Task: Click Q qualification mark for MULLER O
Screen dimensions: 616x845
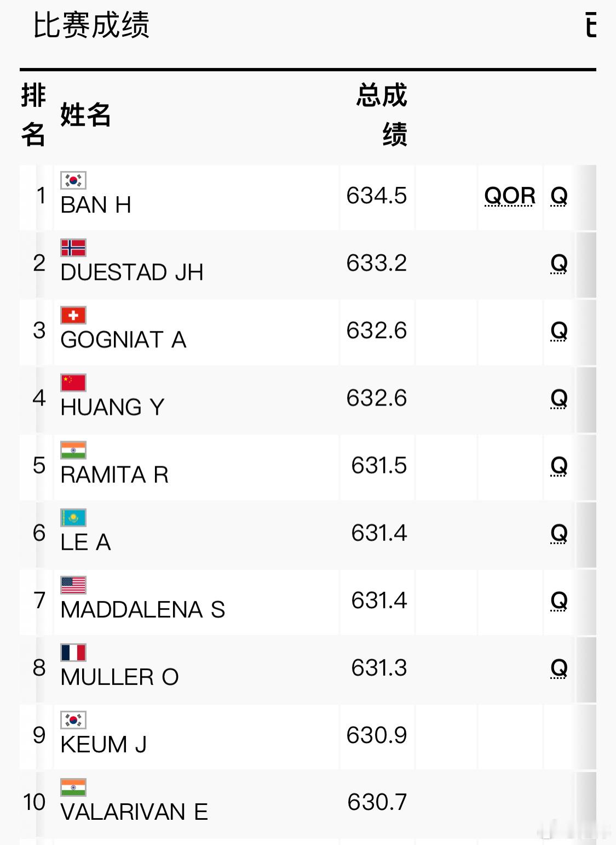Action: pos(559,668)
